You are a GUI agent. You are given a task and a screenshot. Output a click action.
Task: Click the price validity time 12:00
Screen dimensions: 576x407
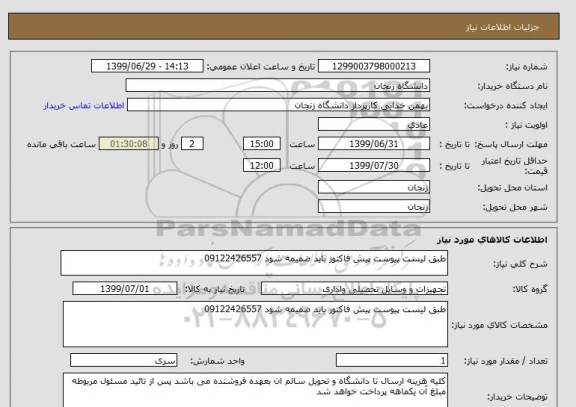262,165
